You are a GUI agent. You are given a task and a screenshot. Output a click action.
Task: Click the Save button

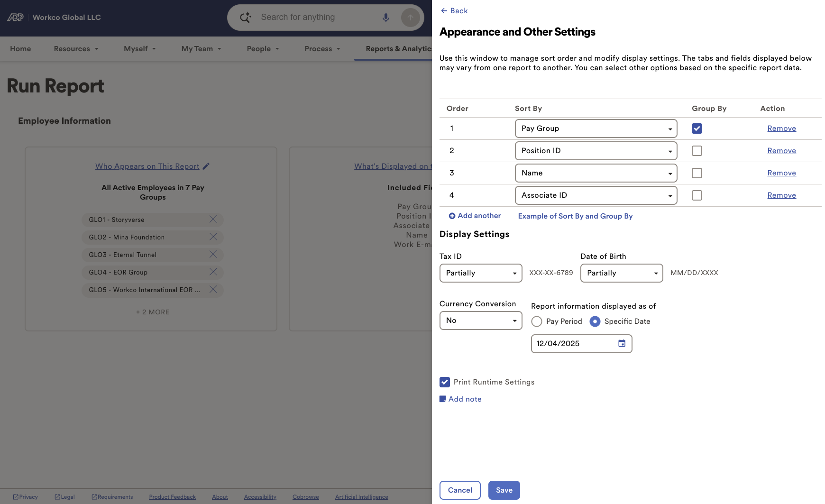coord(504,490)
